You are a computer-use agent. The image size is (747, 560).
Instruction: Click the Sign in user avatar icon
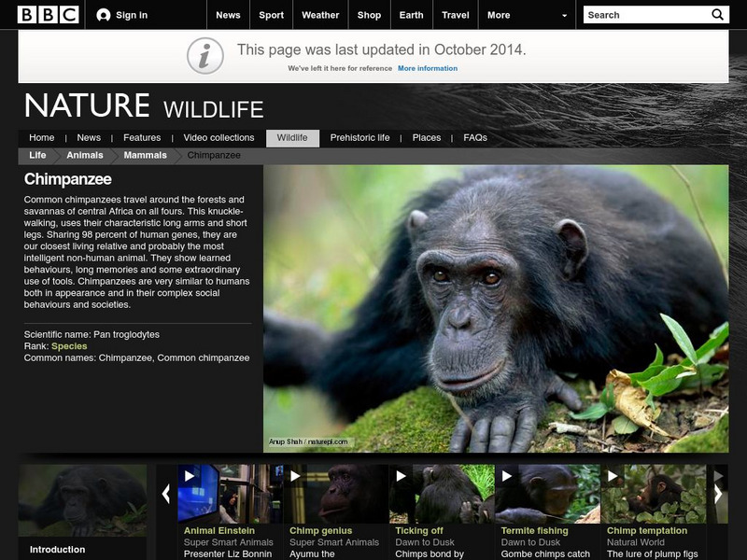point(104,15)
